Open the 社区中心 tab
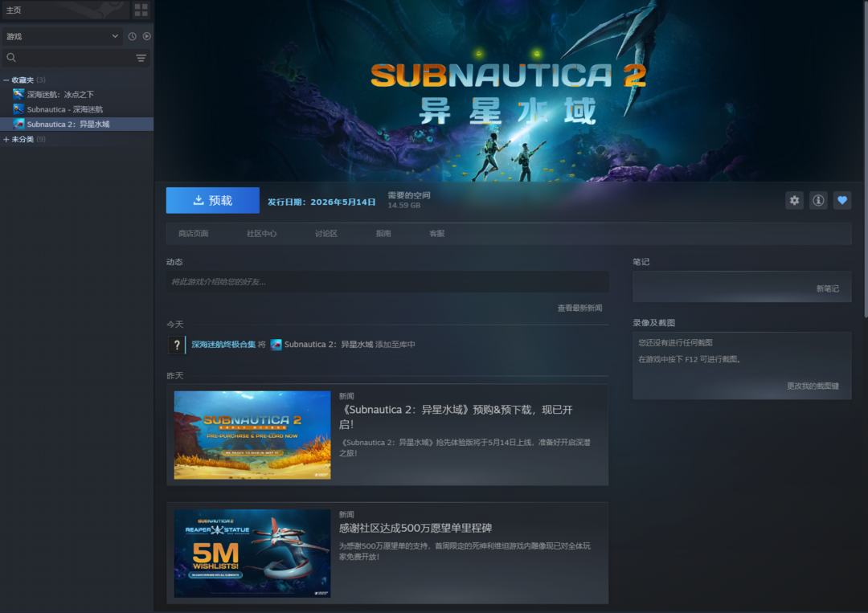 click(x=261, y=234)
